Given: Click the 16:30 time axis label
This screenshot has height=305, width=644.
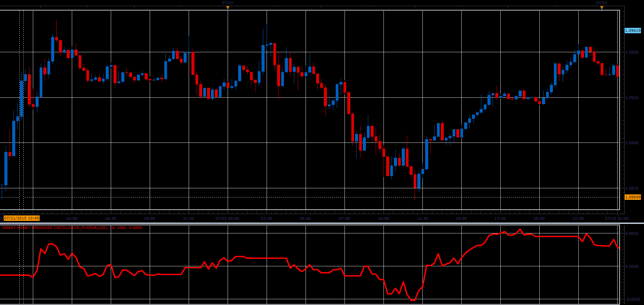Looking at the screenshot, I should (x=111, y=218).
